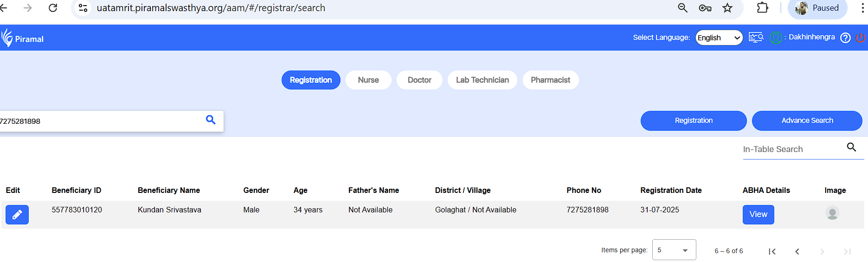
Task: Click the In-Table Search magnifier icon
Action: pos(851,147)
